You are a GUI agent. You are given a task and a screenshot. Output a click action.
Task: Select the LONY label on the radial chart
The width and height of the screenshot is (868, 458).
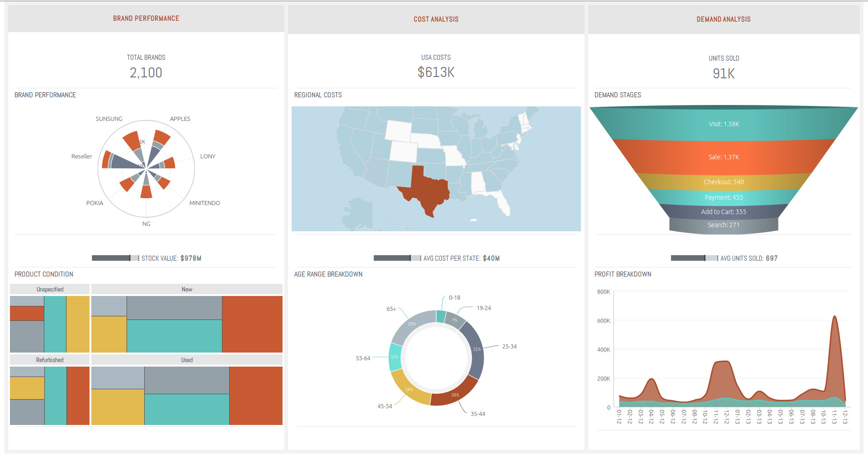(208, 156)
